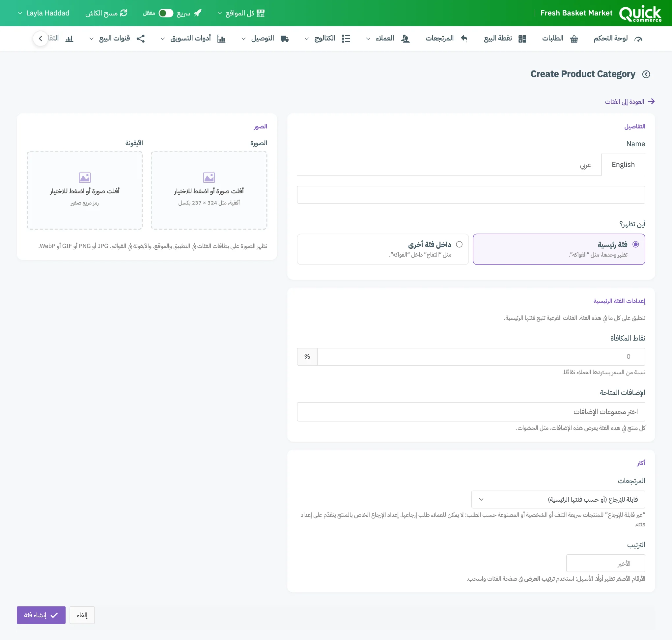Click the customers person icon
The height and width of the screenshot is (640, 672).
tap(405, 39)
